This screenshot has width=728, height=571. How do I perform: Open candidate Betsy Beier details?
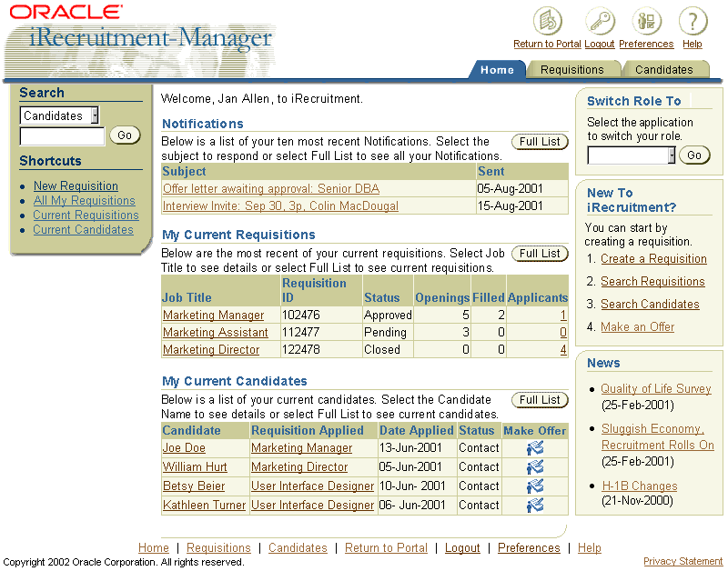(x=194, y=486)
